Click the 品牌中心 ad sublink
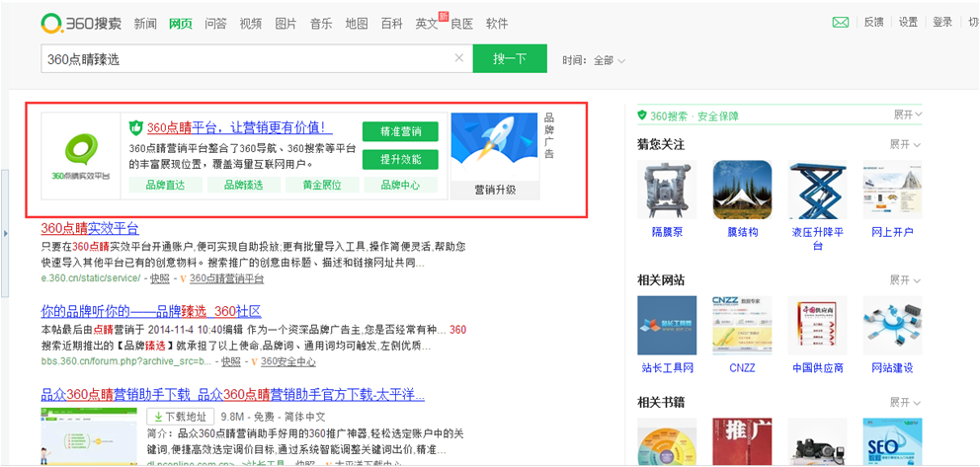Viewport: 980px width, 467px height. pos(401,185)
